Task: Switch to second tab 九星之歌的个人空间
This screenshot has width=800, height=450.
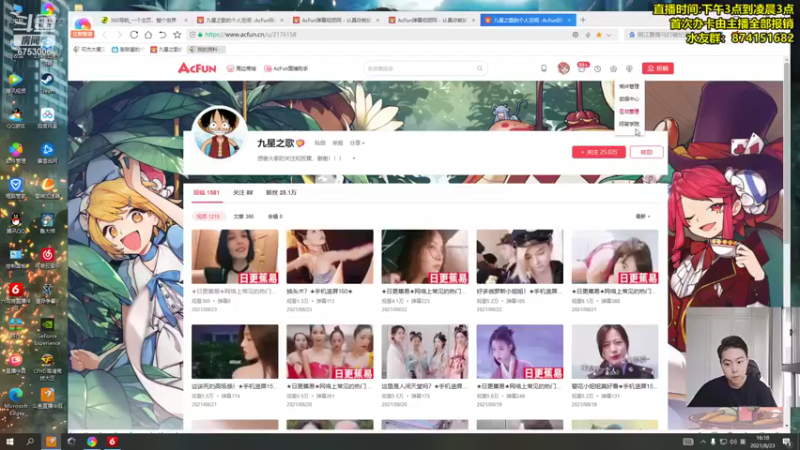Action: [239, 20]
